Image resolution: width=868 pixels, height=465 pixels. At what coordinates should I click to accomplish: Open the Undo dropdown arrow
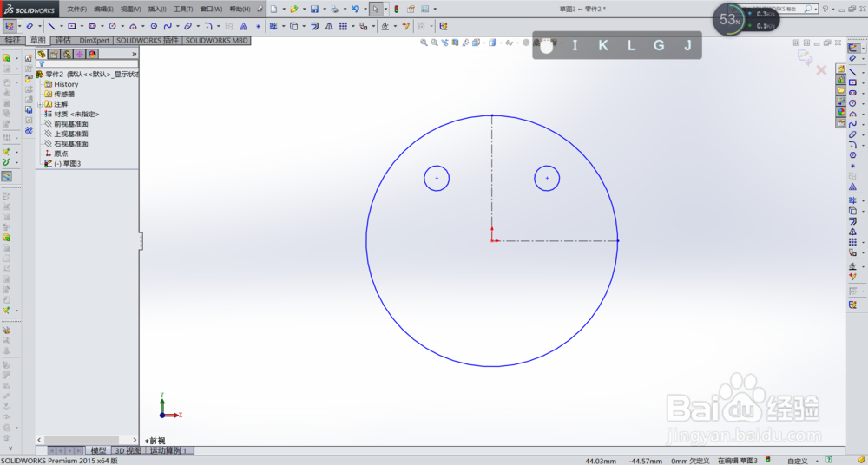(365, 9)
